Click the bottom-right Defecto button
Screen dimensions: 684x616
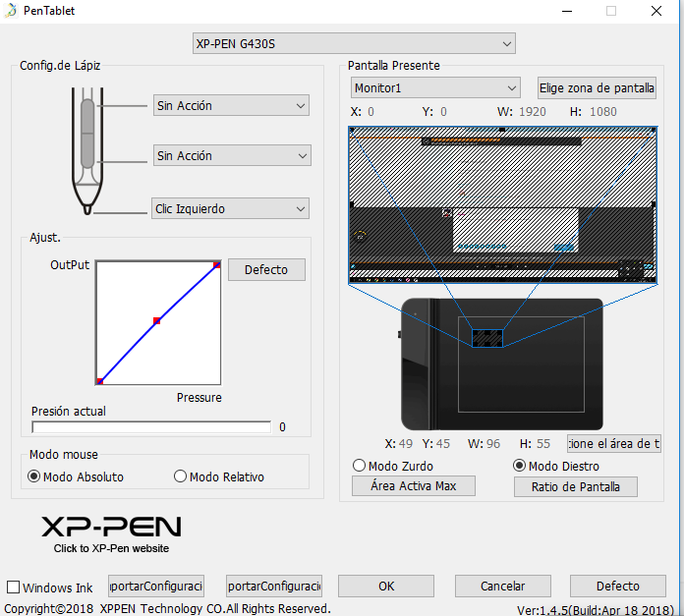(x=618, y=586)
